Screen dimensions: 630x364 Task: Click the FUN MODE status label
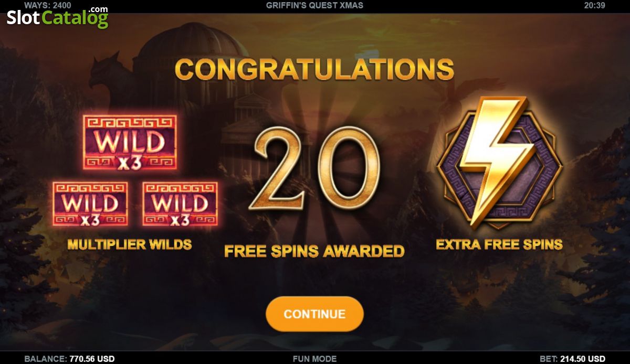[x=314, y=359]
